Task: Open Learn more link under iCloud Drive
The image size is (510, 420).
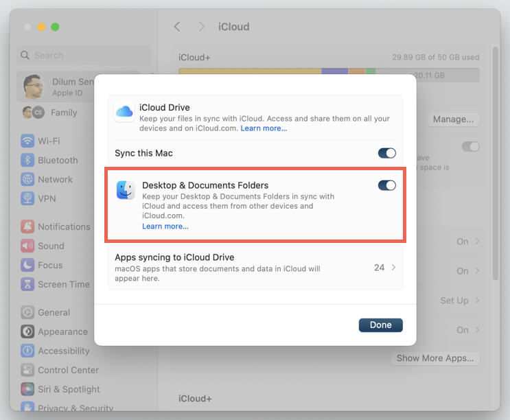Action: click(x=264, y=128)
